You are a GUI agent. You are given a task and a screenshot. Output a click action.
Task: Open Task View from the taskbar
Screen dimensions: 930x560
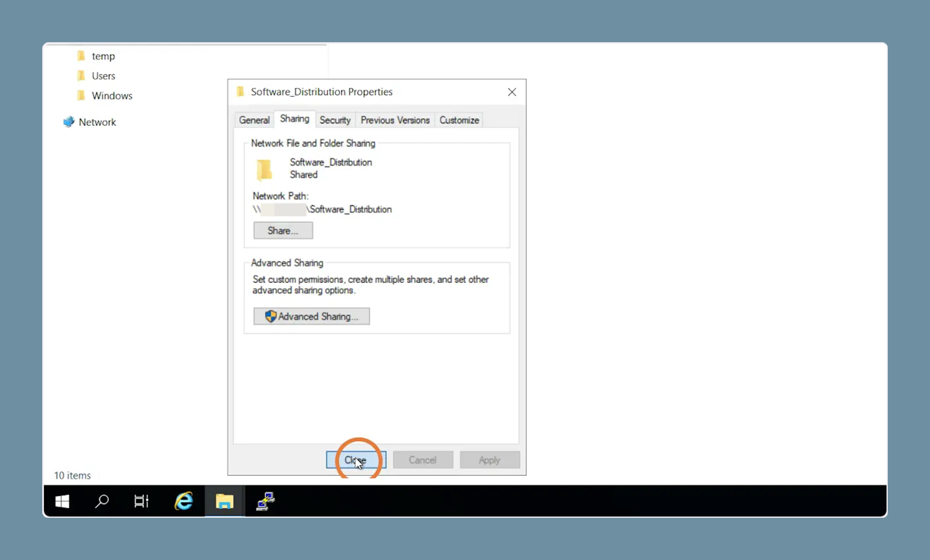[x=142, y=501]
